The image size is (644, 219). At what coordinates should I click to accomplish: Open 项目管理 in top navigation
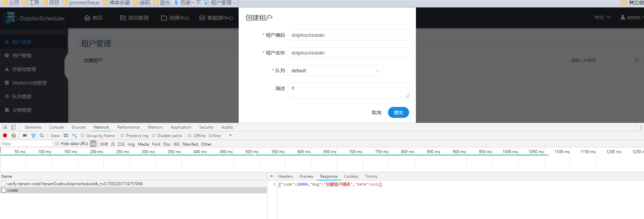134,18
